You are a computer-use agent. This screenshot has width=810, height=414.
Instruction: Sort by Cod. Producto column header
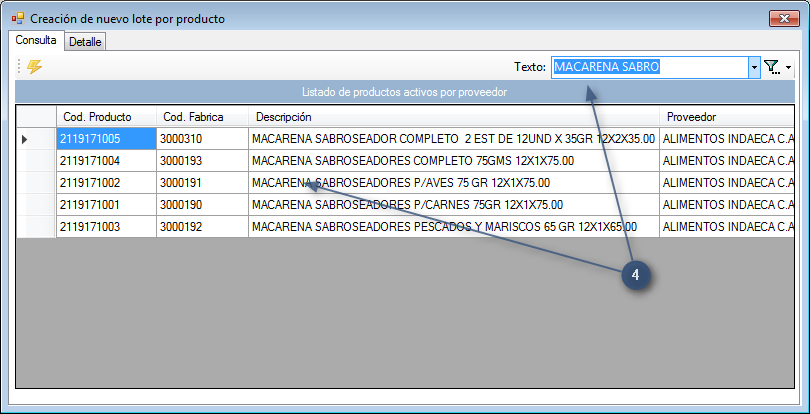click(106, 117)
